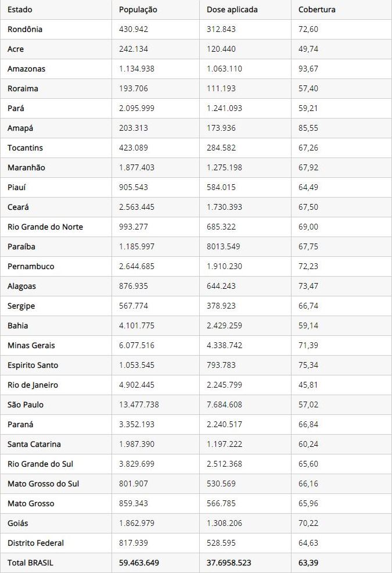The height and width of the screenshot is (573, 392).
Task: Select Amapá's coverage value 85,55
Action: click(x=308, y=128)
